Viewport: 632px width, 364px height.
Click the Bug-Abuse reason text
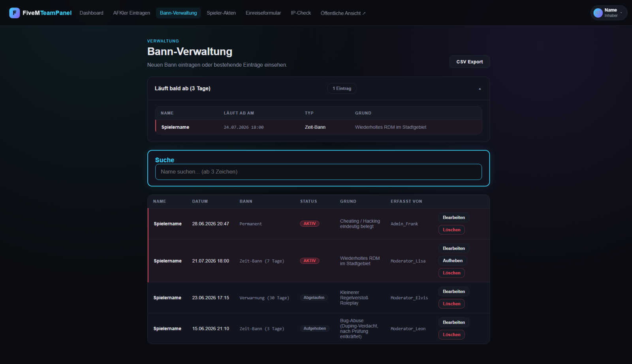pyautogui.click(x=359, y=328)
